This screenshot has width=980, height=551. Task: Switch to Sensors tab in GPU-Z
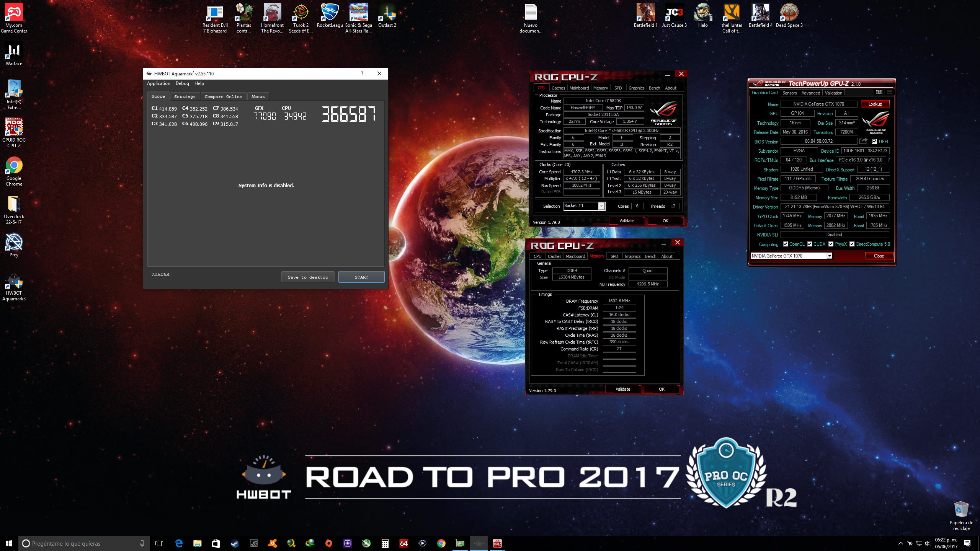click(x=789, y=93)
